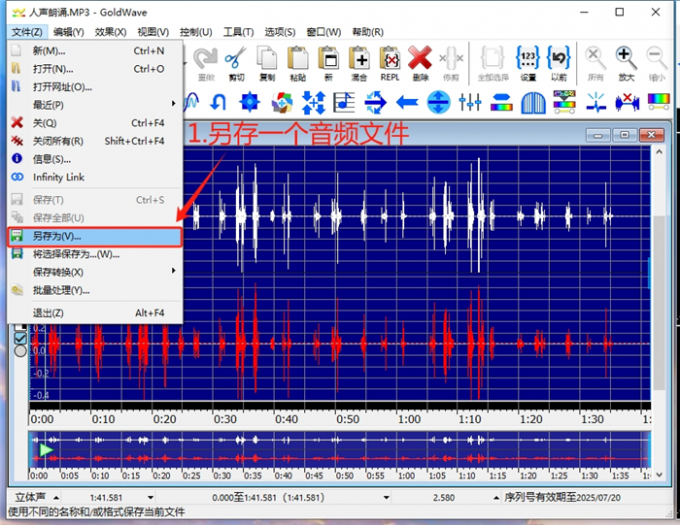Click the music note staff effect icon
Viewport: 680px width, 525px height.
(x=344, y=102)
